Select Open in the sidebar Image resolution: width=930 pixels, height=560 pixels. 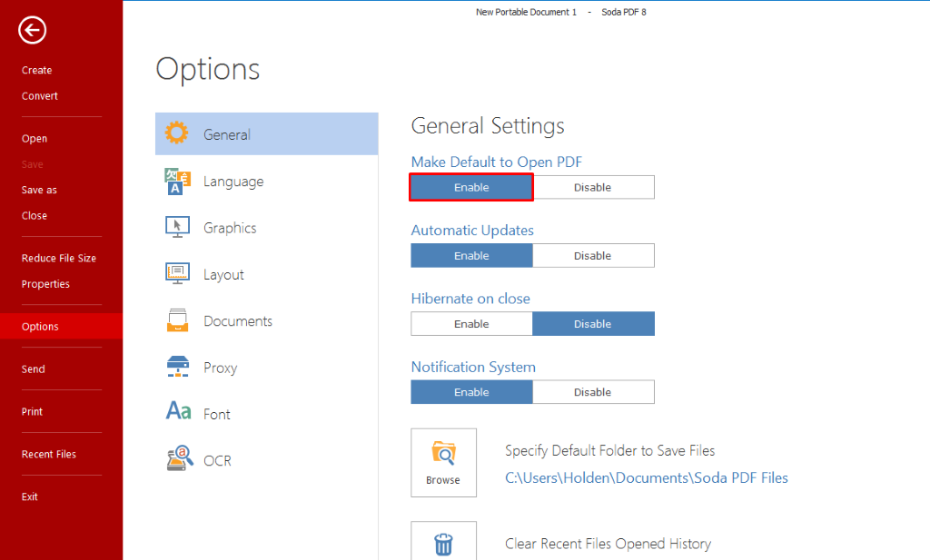click(35, 139)
